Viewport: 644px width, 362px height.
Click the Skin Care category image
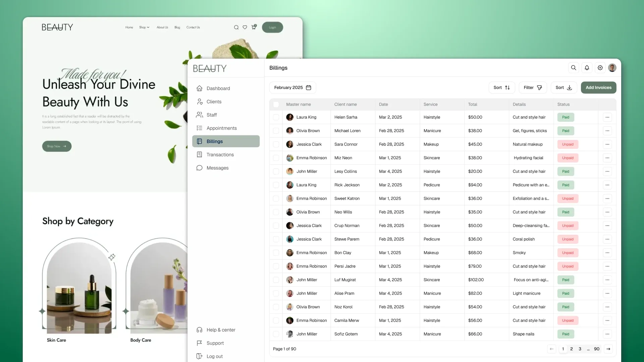(x=79, y=288)
